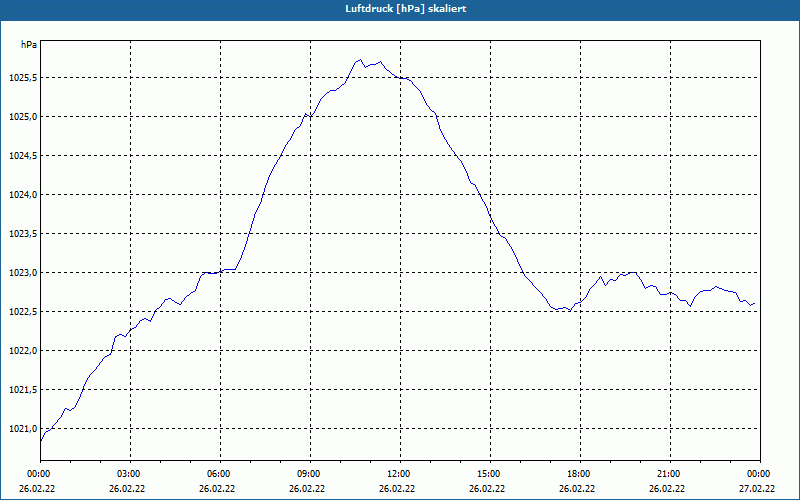Click the 1022,0 y-axis label
The width and height of the screenshot is (800, 500).
click(23, 351)
